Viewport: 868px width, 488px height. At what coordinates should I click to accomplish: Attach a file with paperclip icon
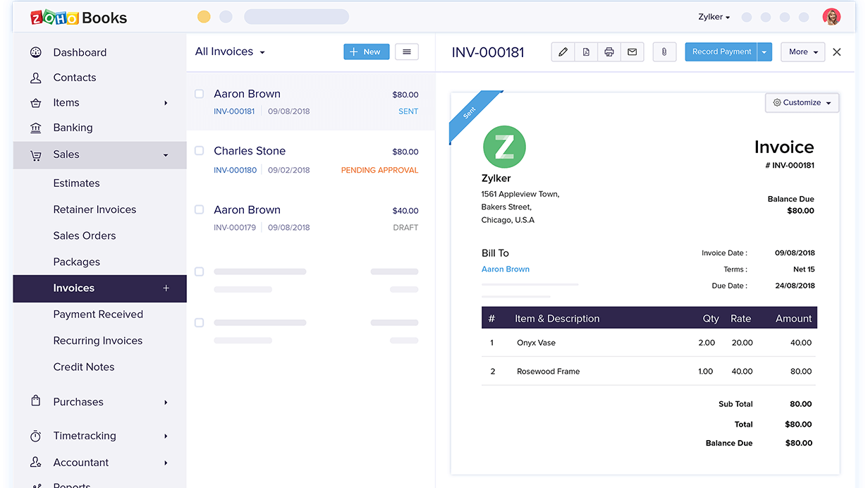664,52
